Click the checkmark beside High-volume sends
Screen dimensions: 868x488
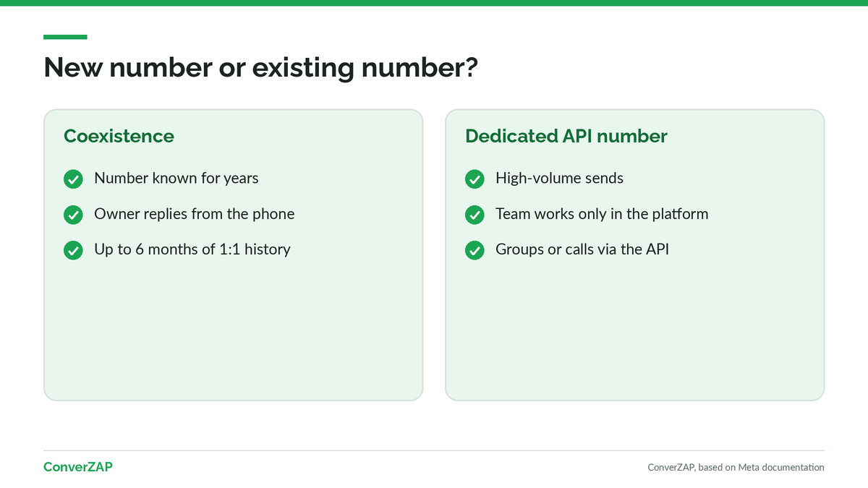point(475,179)
